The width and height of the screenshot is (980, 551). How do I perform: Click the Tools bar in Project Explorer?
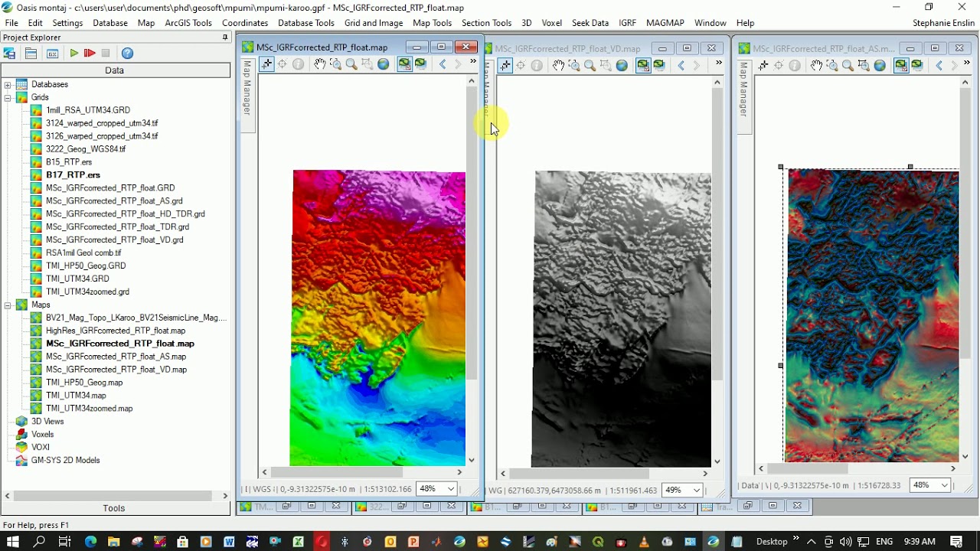click(115, 508)
